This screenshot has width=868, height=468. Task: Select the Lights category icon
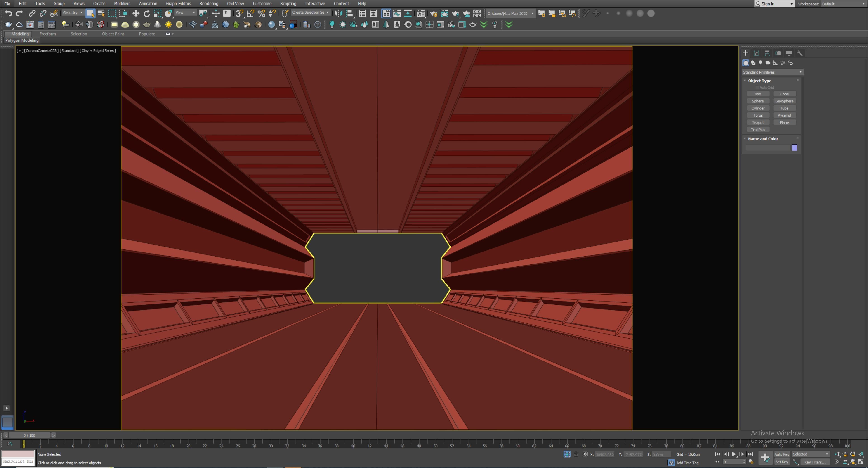[760, 63]
